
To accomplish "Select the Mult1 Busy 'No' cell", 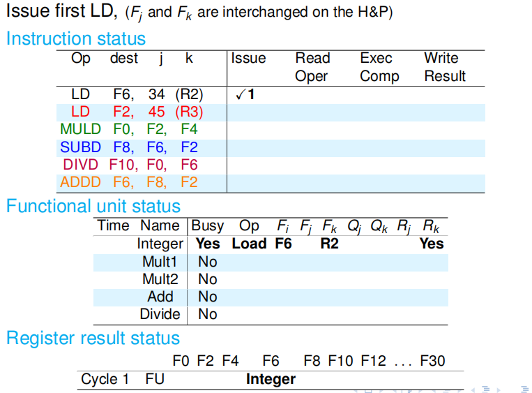I will point(207,262).
